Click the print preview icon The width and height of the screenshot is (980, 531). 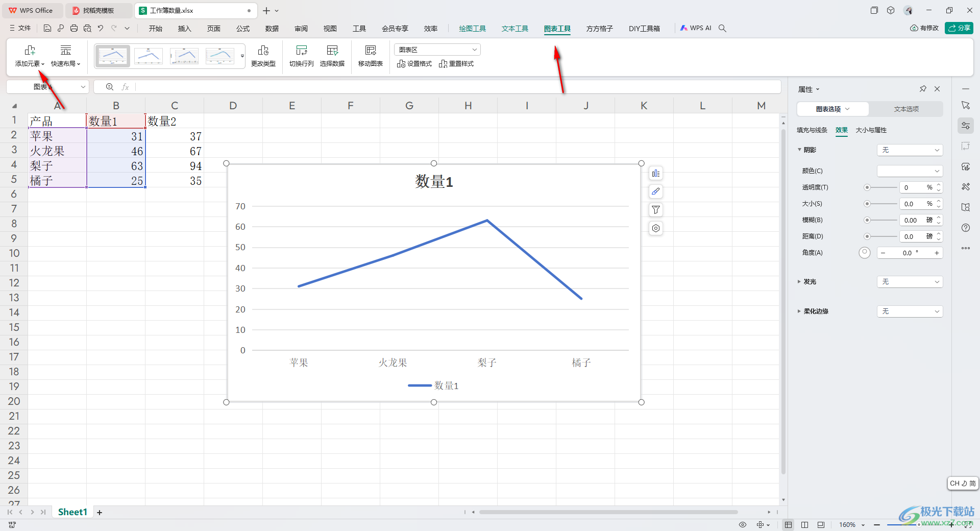(87, 28)
